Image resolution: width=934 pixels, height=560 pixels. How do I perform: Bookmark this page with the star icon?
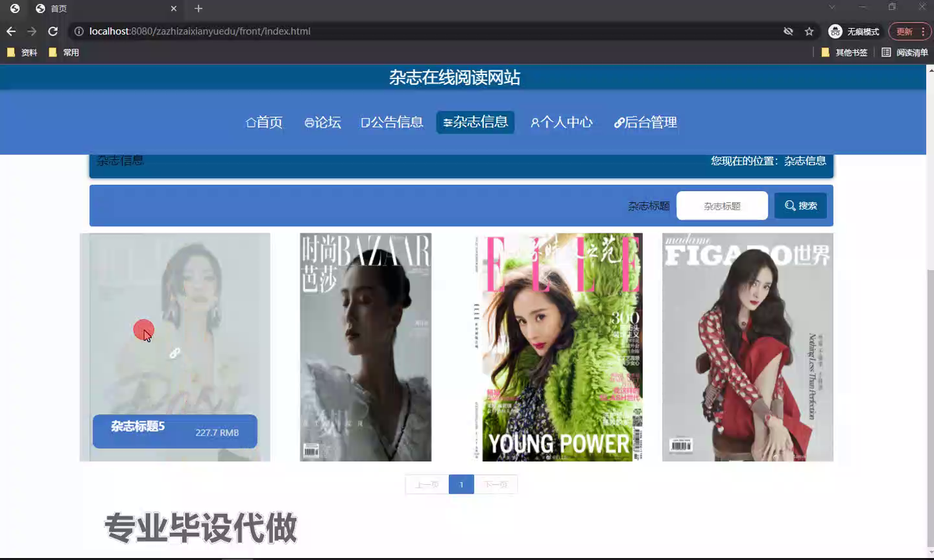(x=809, y=31)
